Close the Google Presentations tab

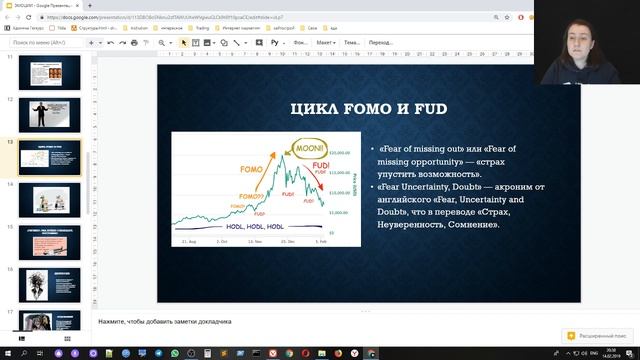[x=78, y=6]
